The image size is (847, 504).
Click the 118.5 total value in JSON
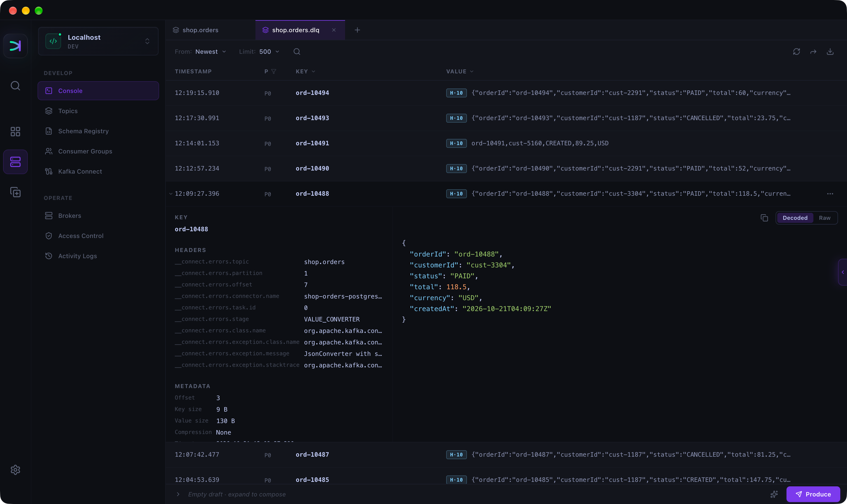coord(456,287)
